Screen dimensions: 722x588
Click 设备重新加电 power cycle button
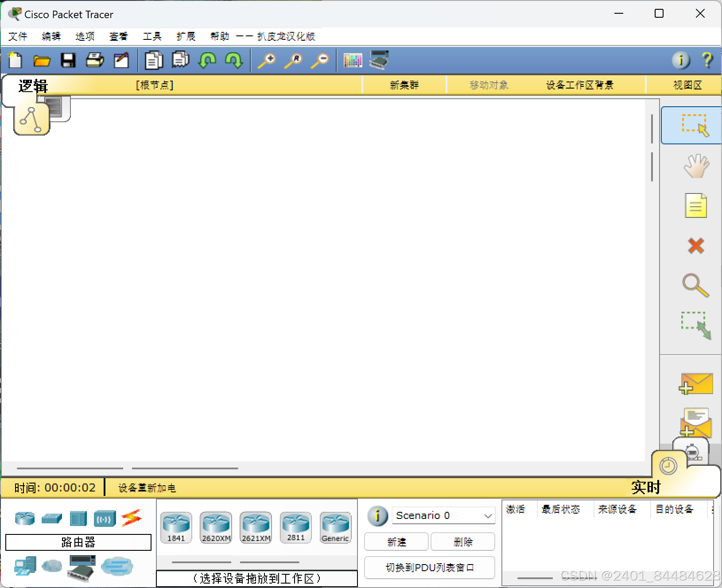(x=147, y=488)
